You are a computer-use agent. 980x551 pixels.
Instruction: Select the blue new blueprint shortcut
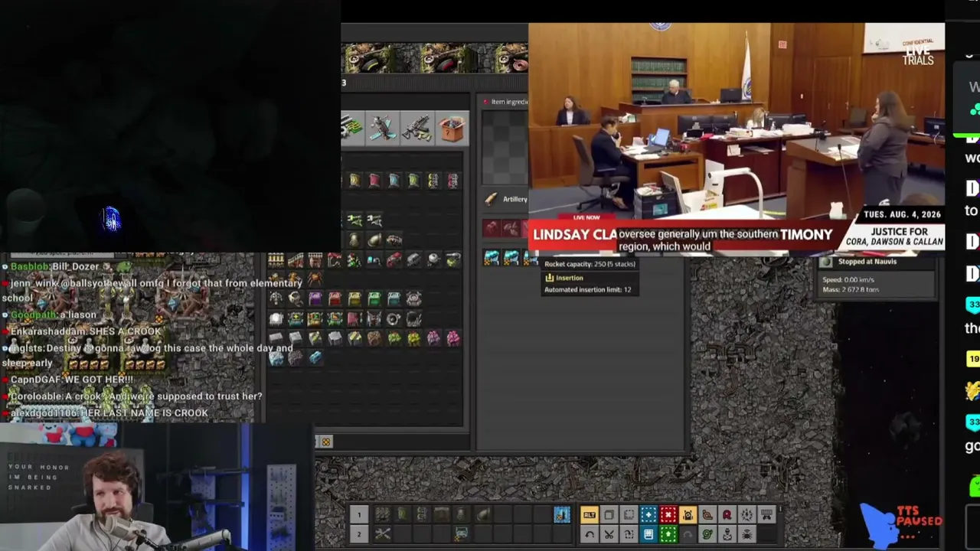point(648,515)
